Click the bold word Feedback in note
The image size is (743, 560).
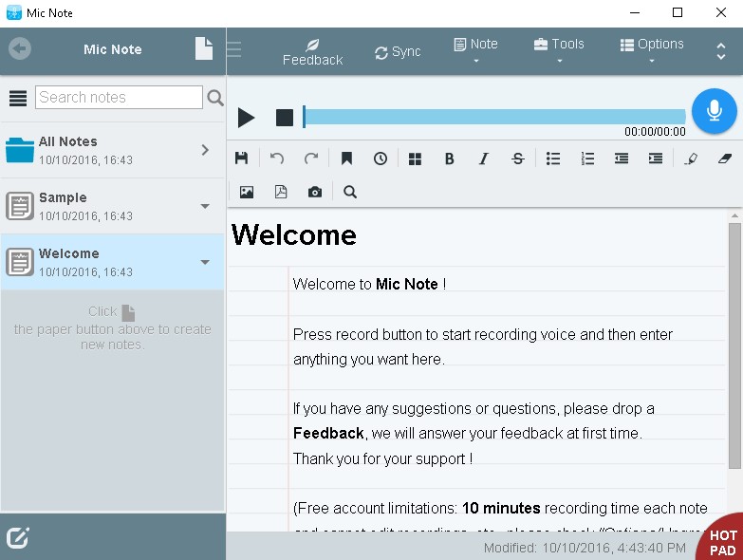[328, 433]
